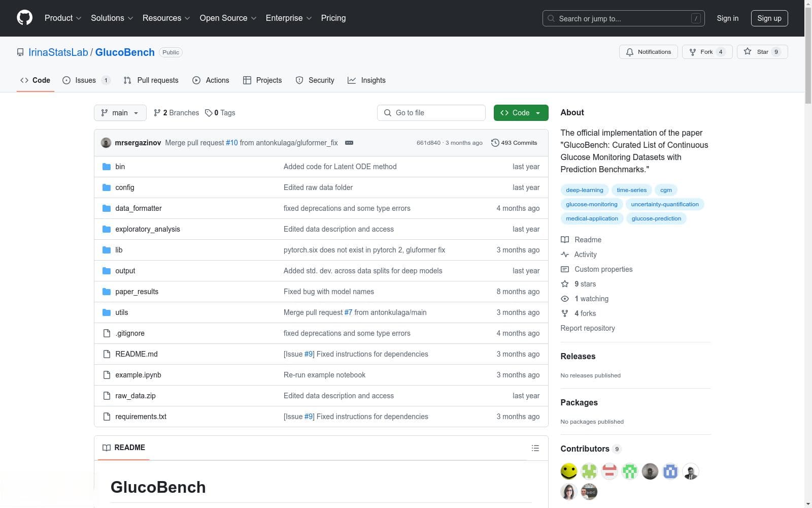Switch to the Insights tab
Image resolution: width=812 pixels, height=508 pixels.
366,80
